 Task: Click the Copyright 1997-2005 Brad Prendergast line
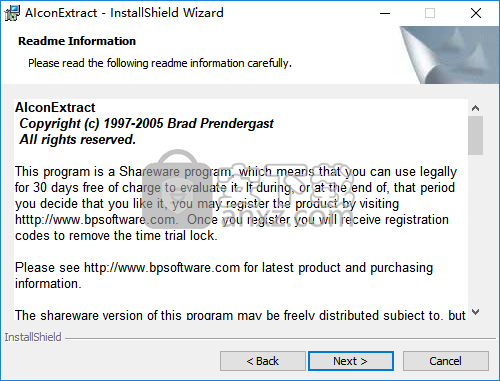pos(146,124)
